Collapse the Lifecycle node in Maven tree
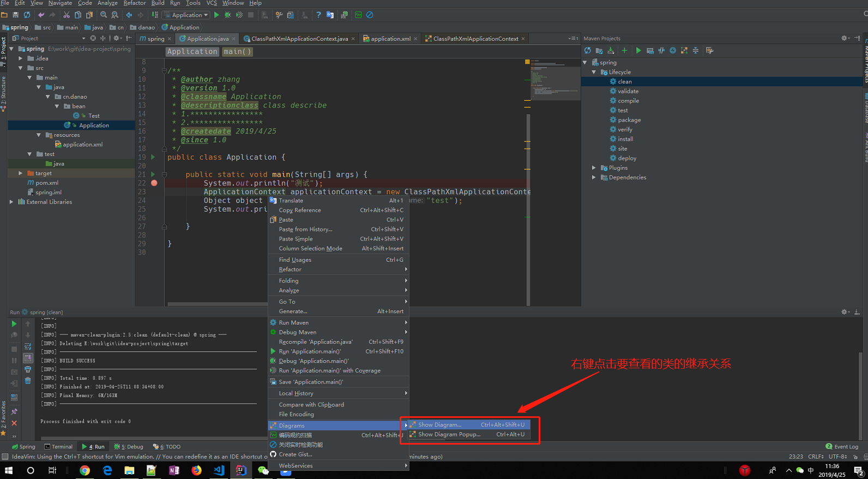 coord(594,72)
